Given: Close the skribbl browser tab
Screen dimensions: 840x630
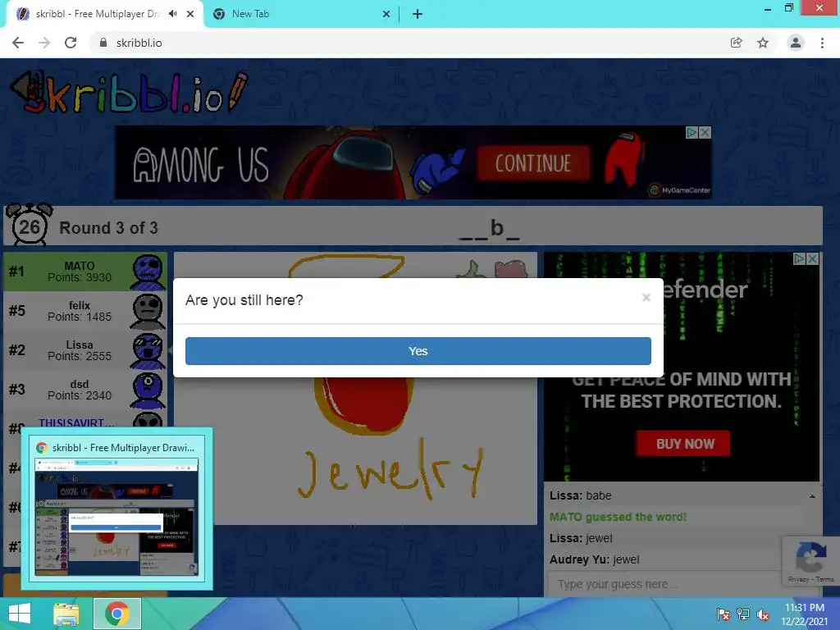Looking at the screenshot, I should coord(190,14).
